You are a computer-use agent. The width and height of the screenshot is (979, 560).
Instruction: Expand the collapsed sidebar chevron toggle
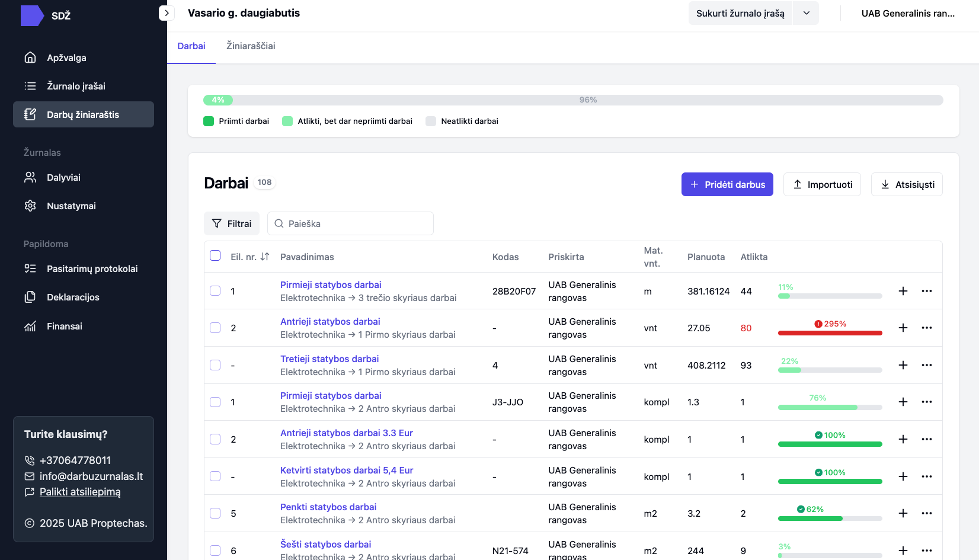(167, 13)
